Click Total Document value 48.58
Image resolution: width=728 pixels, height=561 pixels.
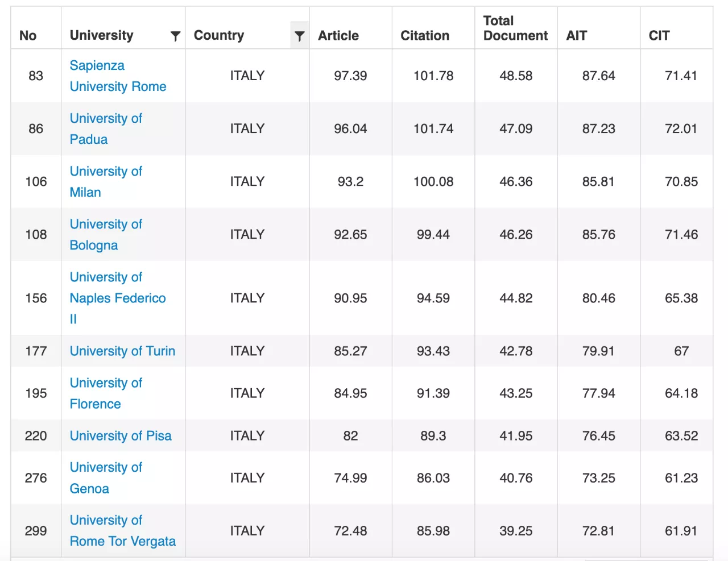[516, 76]
